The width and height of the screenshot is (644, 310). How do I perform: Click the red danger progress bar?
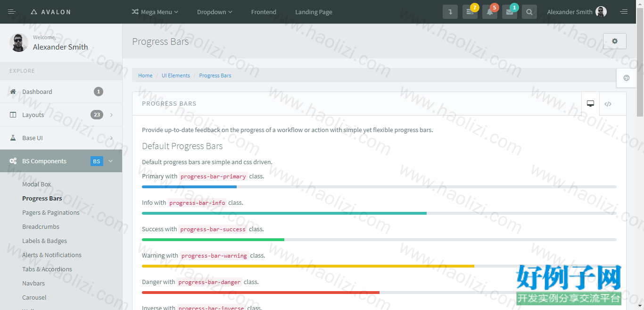click(x=261, y=293)
